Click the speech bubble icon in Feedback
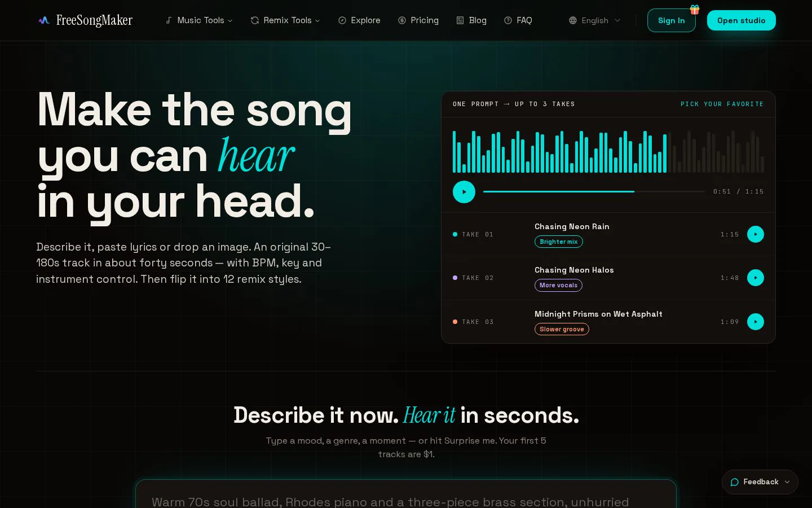Viewport: 812px width, 508px height. click(x=735, y=482)
